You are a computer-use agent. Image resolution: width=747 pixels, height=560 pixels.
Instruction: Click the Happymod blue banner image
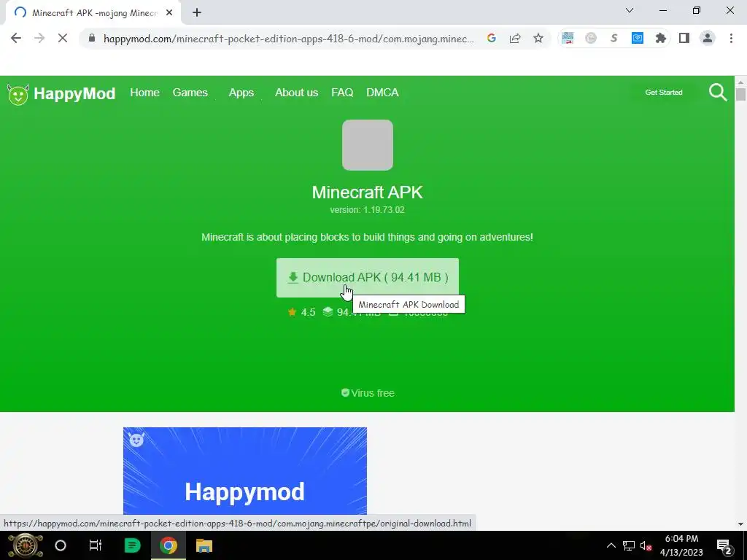pos(245,470)
